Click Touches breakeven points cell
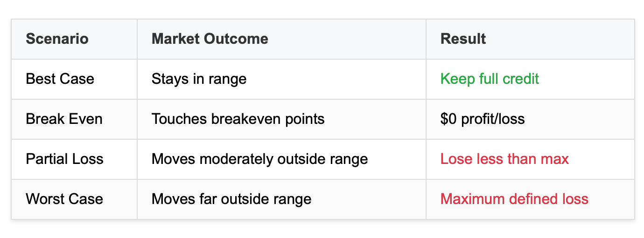The height and width of the screenshot is (238, 644). (281, 119)
